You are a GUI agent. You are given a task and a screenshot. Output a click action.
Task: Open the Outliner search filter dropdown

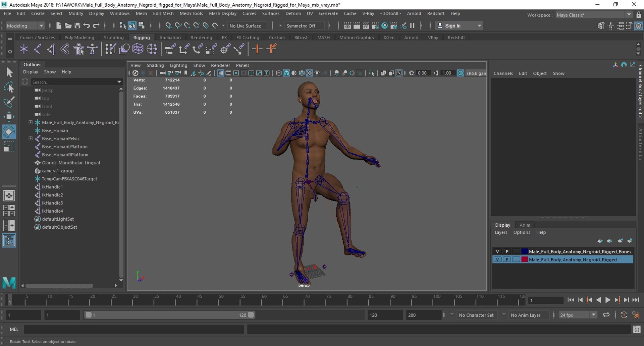[119, 82]
